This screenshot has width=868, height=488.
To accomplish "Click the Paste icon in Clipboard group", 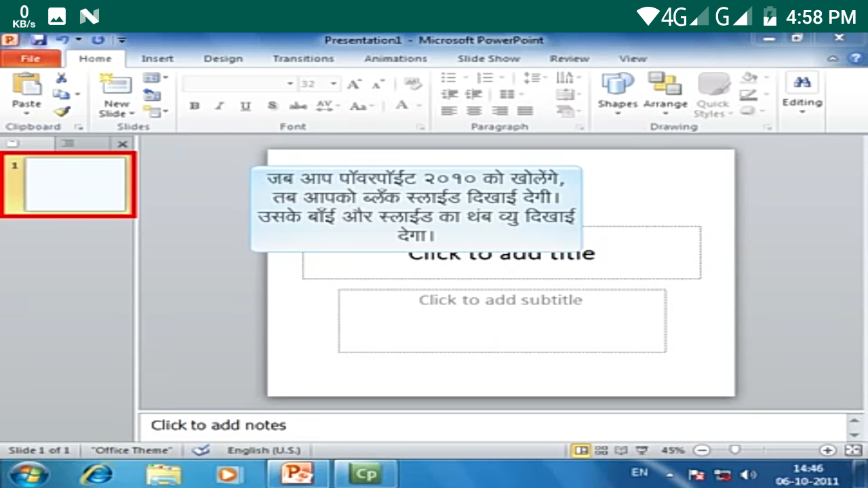I will click(27, 85).
